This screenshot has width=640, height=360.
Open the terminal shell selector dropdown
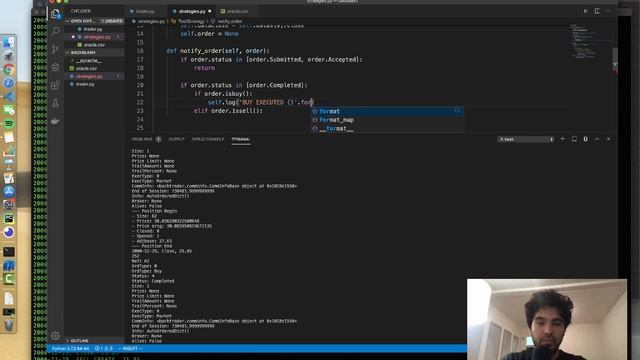525,139
